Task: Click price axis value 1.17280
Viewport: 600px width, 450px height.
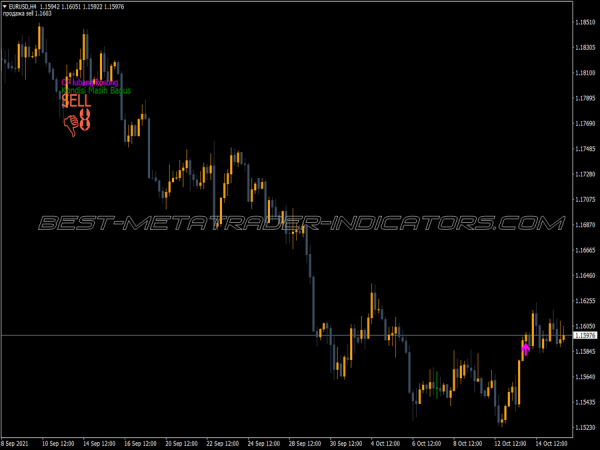Action: pyautogui.click(x=585, y=174)
